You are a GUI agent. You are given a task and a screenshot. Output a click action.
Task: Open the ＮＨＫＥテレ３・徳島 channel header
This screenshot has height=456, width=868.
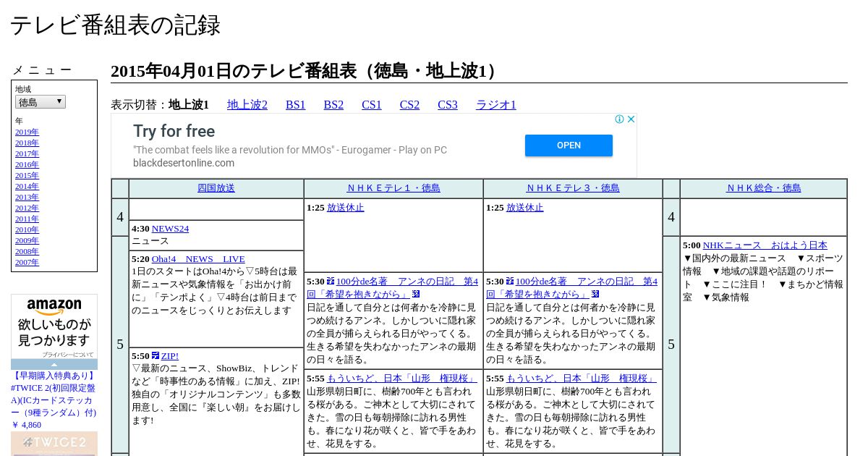[x=573, y=188]
